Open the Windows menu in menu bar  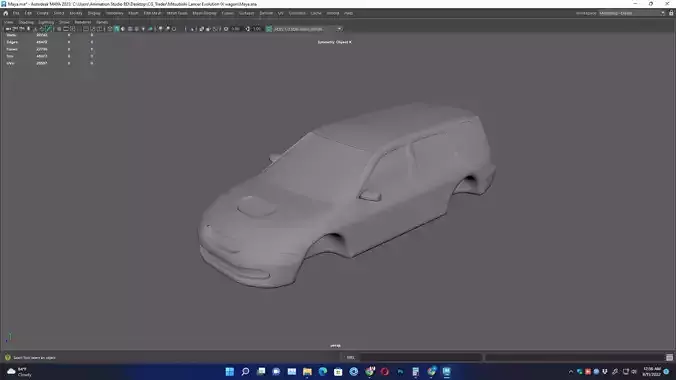[115, 13]
